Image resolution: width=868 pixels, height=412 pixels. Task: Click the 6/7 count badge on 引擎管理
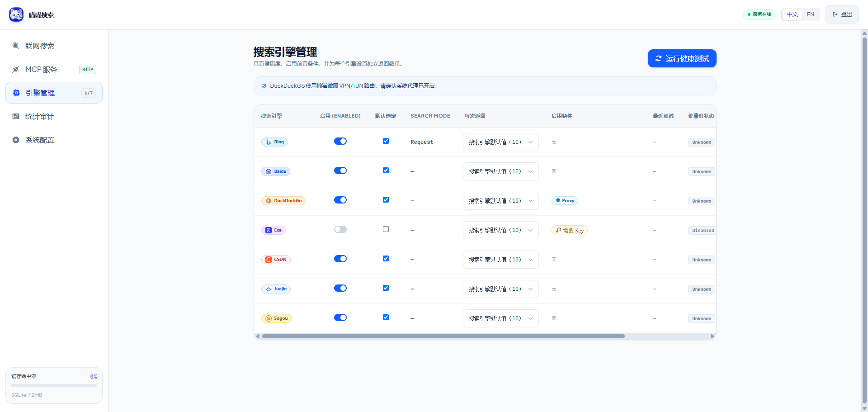[89, 93]
